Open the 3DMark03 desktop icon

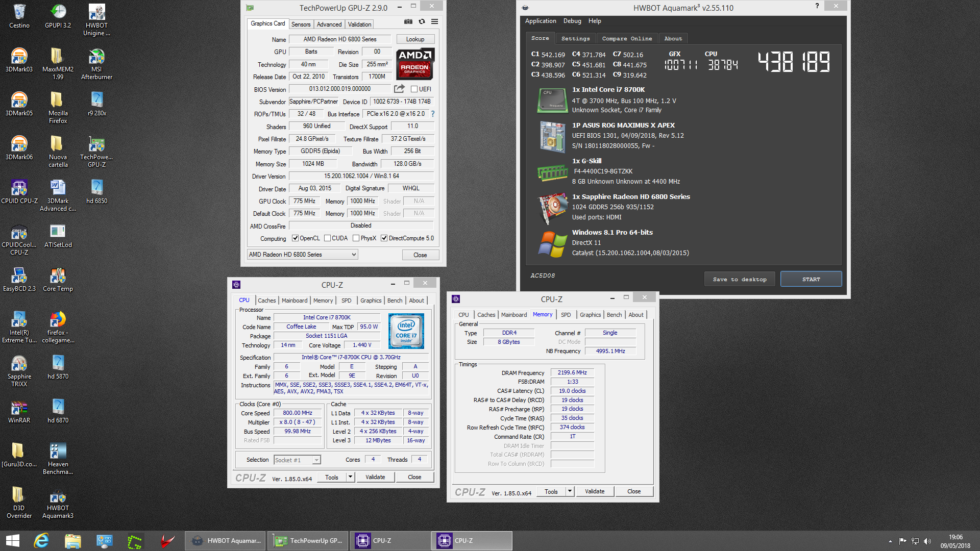[19, 60]
